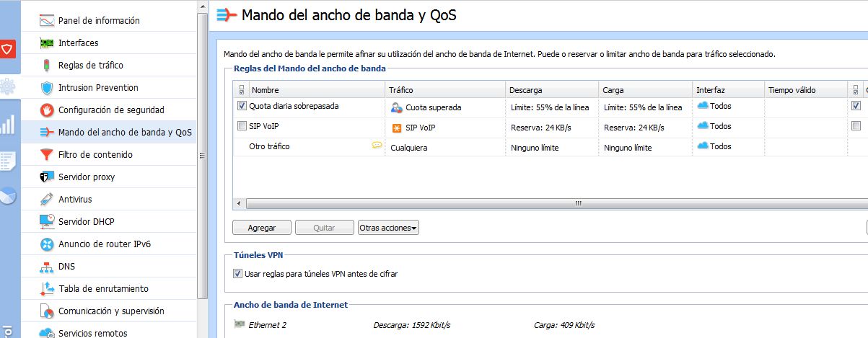The width and height of the screenshot is (868, 338).
Task: Click the Servidor DHCP monitor icon
Action: tap(47, 222)
